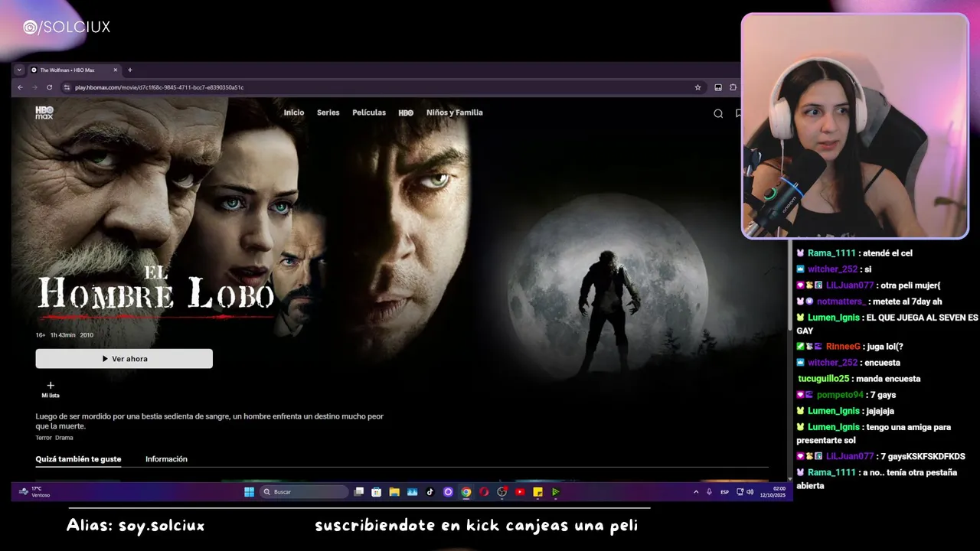Open the HBO brand hub
The image size is (980, 551).
click(406, 112)
